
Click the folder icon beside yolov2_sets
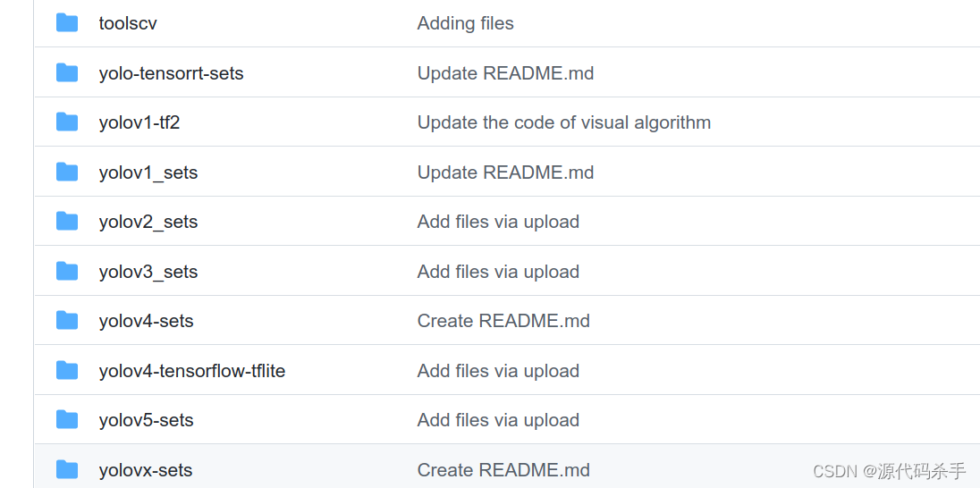(x=67, y=221)
